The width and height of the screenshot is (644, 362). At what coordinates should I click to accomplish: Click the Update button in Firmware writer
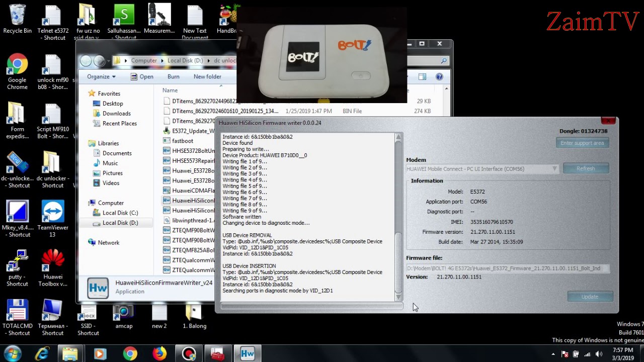coord(590,297)
